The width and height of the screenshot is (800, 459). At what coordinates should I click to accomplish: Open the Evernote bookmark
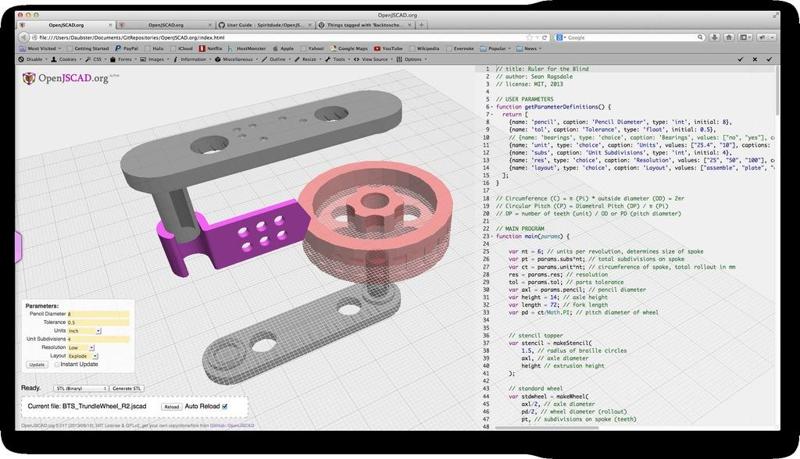pos(460,48)
